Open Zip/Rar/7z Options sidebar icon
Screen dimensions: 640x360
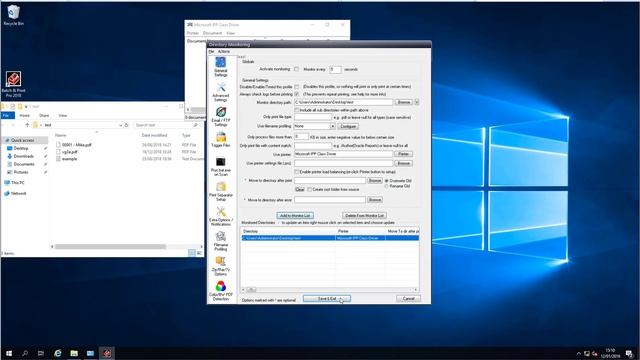pyautogui.click(x=220, y=266)
